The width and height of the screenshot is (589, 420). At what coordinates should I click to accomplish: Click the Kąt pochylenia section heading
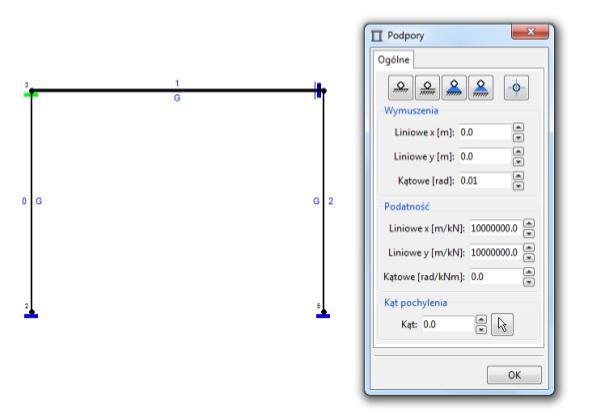click(415, 303)
